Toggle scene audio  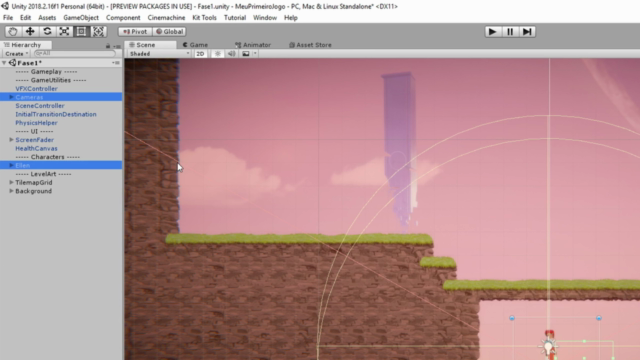231,54
